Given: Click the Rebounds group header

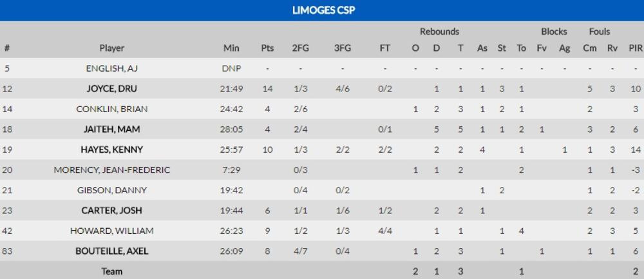Looking at the screenshot, I should click(439, 32).
